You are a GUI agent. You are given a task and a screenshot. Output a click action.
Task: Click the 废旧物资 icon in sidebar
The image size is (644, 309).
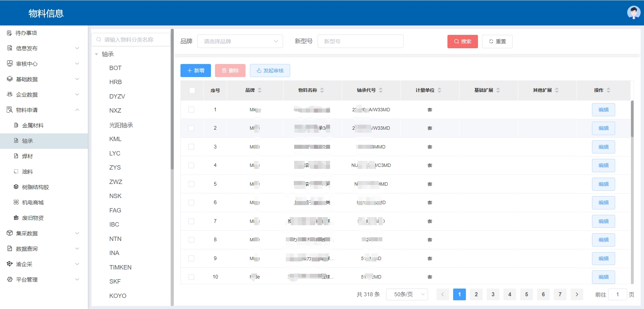[x=16, y=218]
